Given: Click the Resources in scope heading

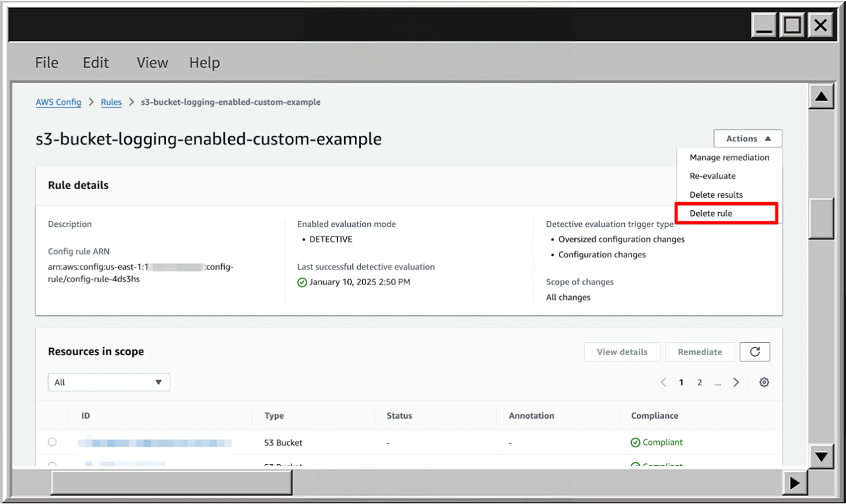Looking at the screenshot, I should tap(96, 352).
